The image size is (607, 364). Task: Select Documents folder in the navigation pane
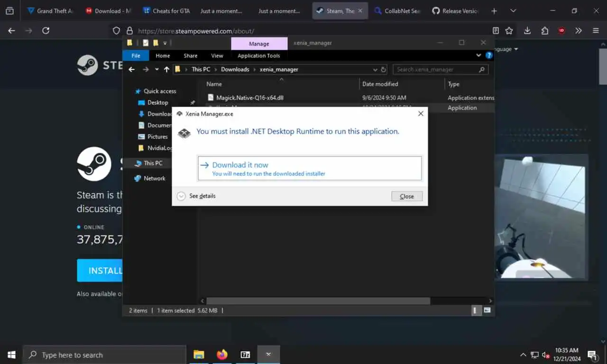[x=155, y=125]
